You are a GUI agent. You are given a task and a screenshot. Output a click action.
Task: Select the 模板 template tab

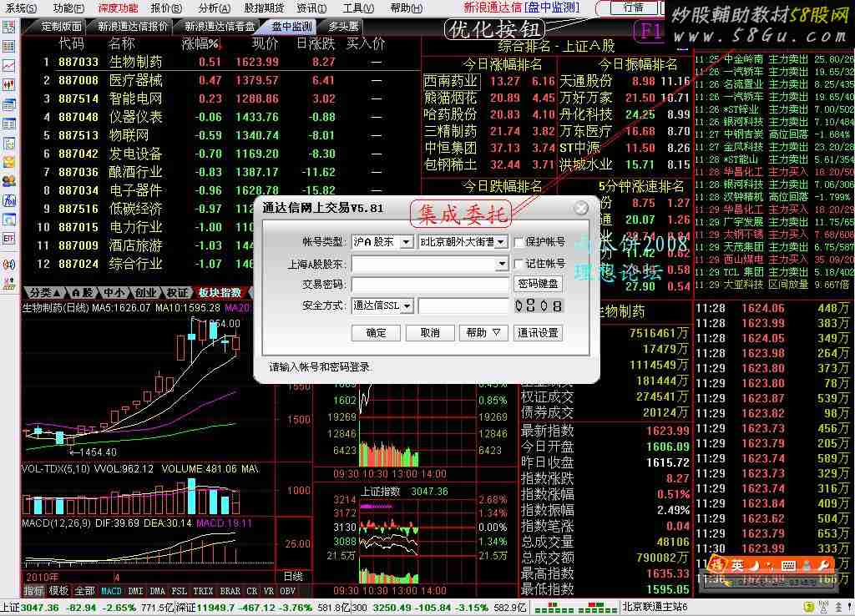pos(58,591)
